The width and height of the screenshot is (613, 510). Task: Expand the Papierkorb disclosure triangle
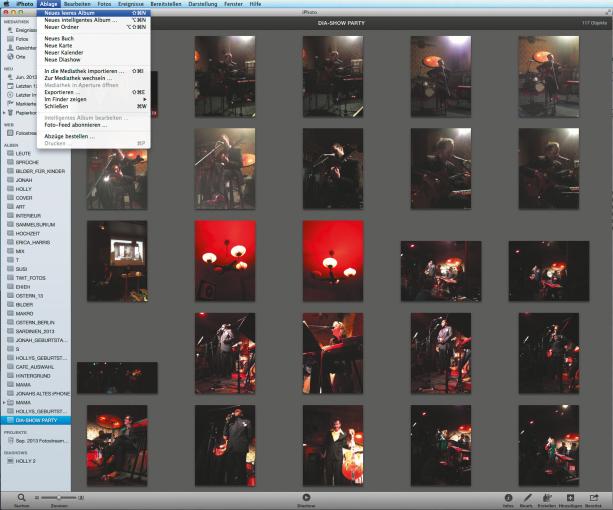(x=4, y=113)
